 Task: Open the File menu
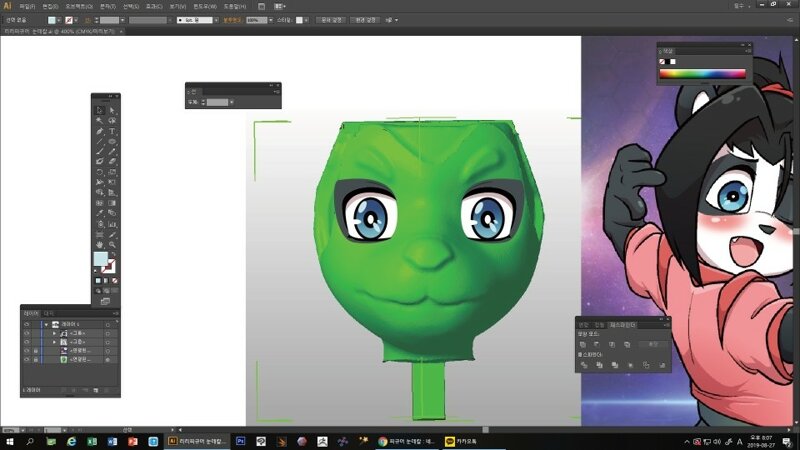[27, 6]
